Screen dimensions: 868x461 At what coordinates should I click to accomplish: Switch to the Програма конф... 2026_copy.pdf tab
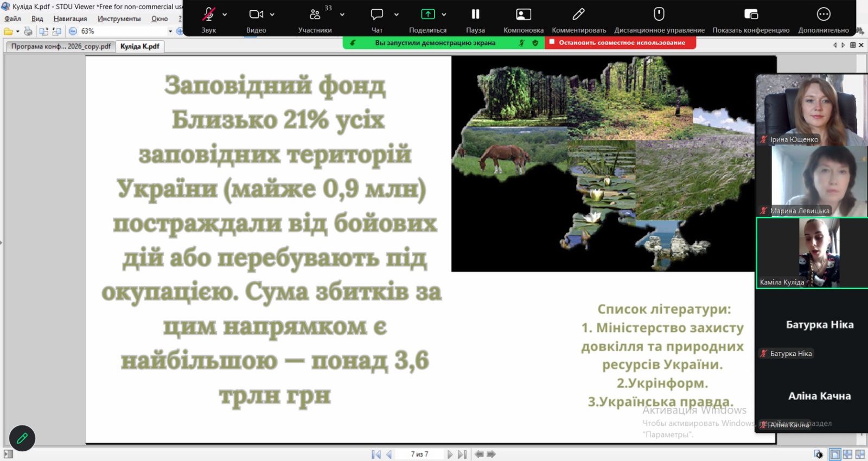pyautogui.click(x=60, y=47)
